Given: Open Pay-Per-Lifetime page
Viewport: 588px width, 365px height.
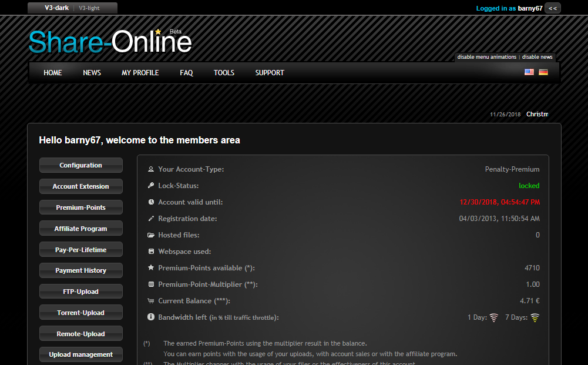Looking at the screenshot, I should tap(81, 249).
